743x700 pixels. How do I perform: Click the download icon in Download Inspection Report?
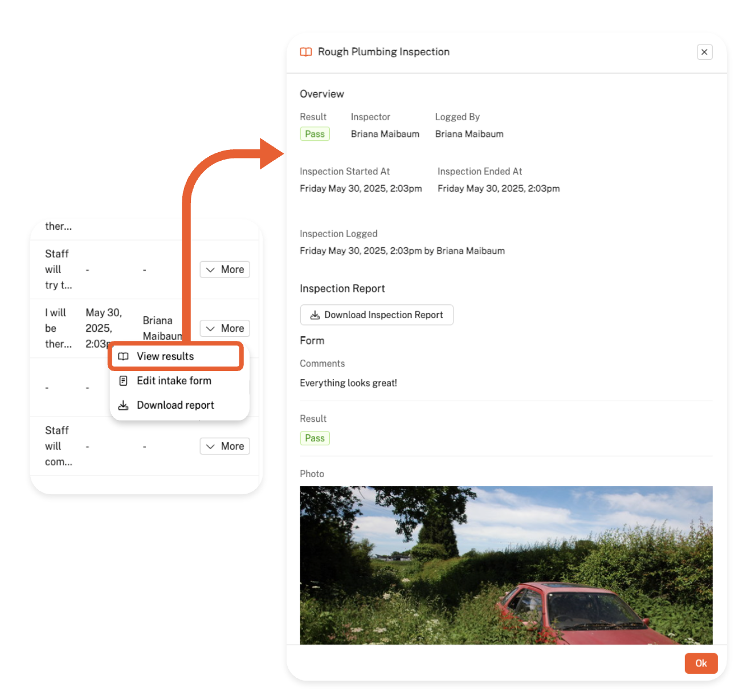tap(315, 315)
